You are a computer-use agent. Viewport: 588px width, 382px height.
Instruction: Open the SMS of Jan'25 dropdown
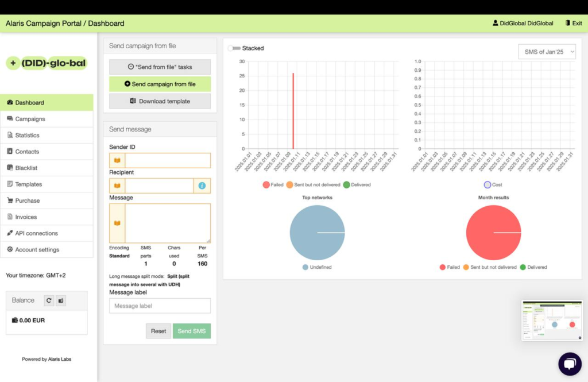coord(547,52)
